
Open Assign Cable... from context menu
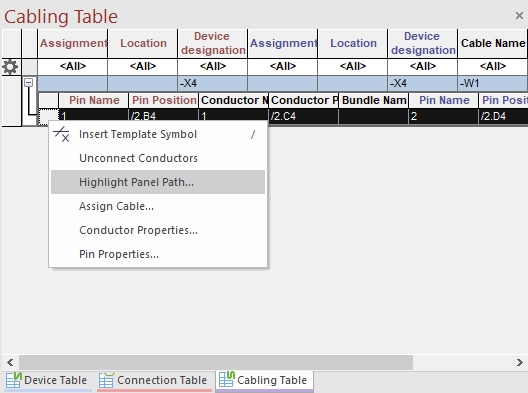tap(158, 206)
